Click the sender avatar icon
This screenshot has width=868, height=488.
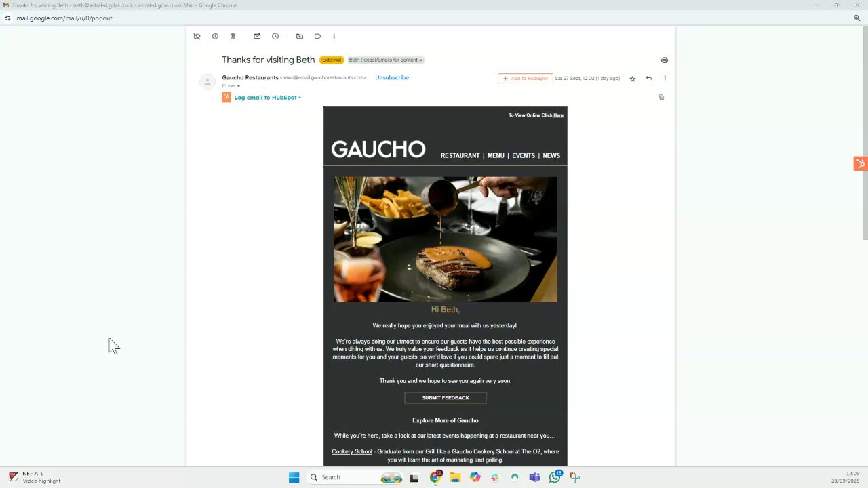(x=208, y=82)
